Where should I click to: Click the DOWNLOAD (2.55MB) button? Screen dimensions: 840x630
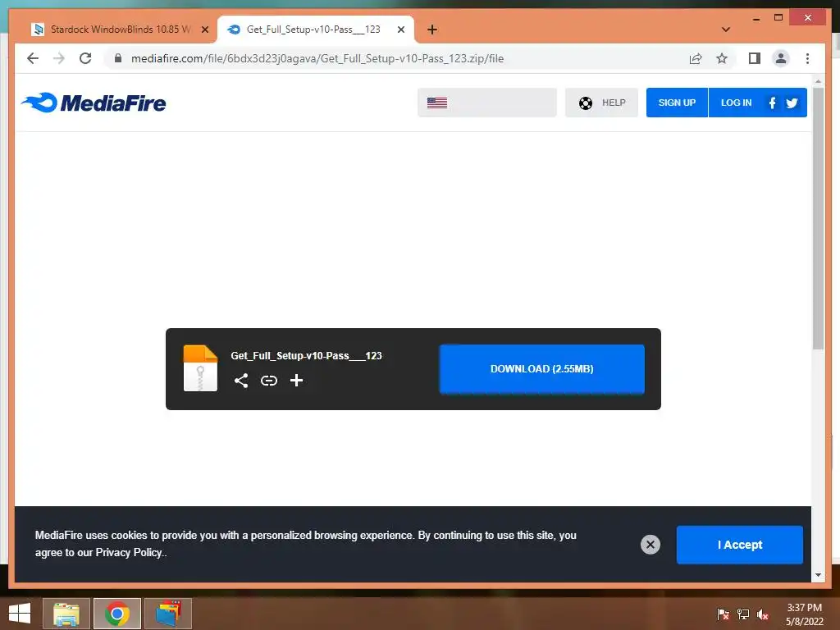tap(541, 368)
